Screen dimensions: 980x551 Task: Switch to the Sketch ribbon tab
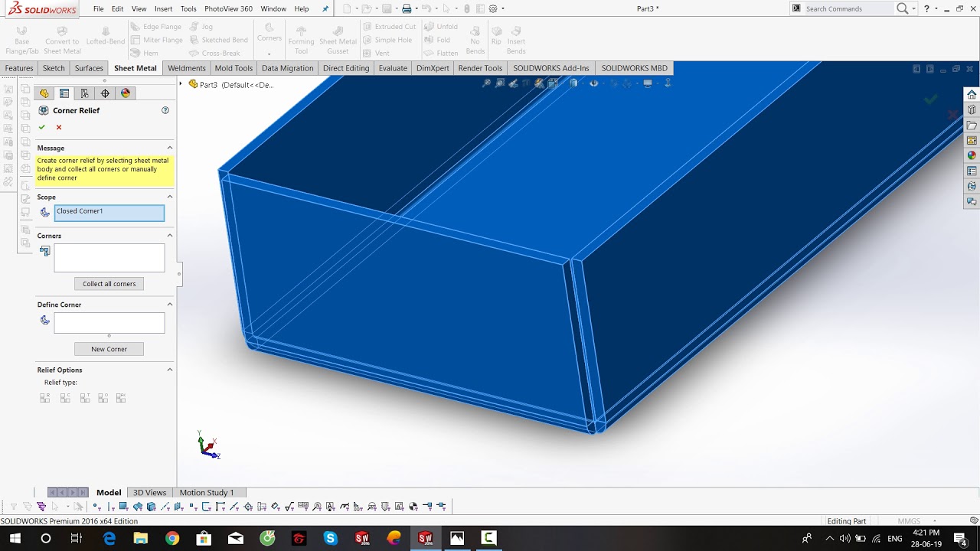point(54,68)
